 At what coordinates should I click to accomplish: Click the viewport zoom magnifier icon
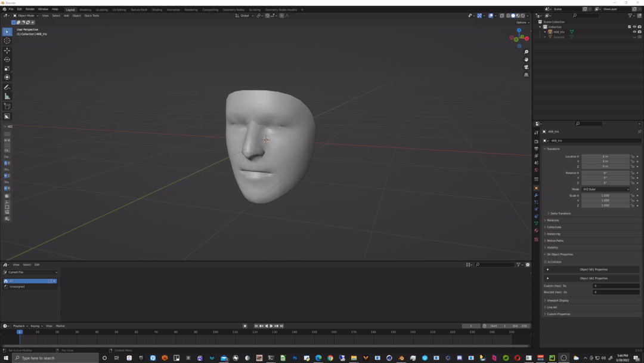(x=526, y=52)
